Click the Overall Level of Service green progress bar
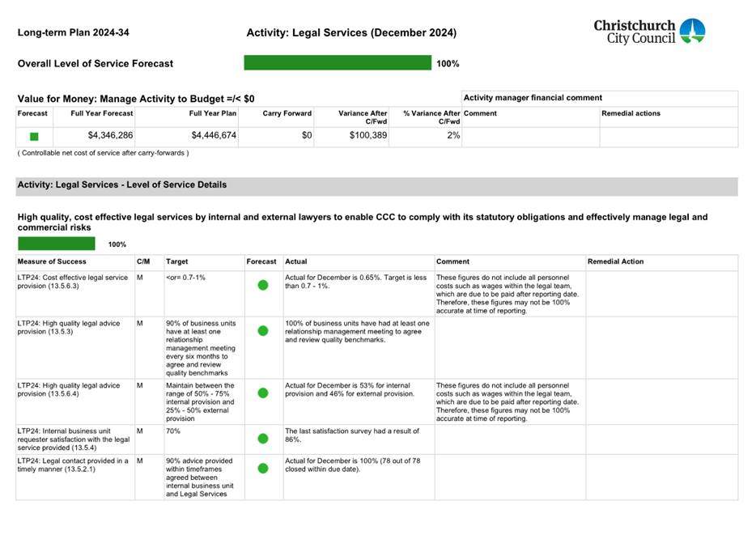 click(x=338, y=63)
